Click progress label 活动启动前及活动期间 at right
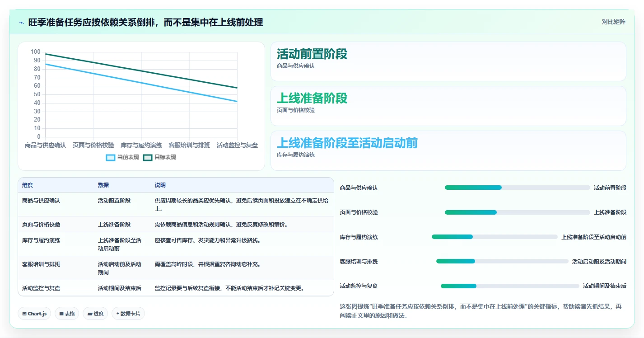The height and width of the screenshot is (338, 644). pos(599,261)
